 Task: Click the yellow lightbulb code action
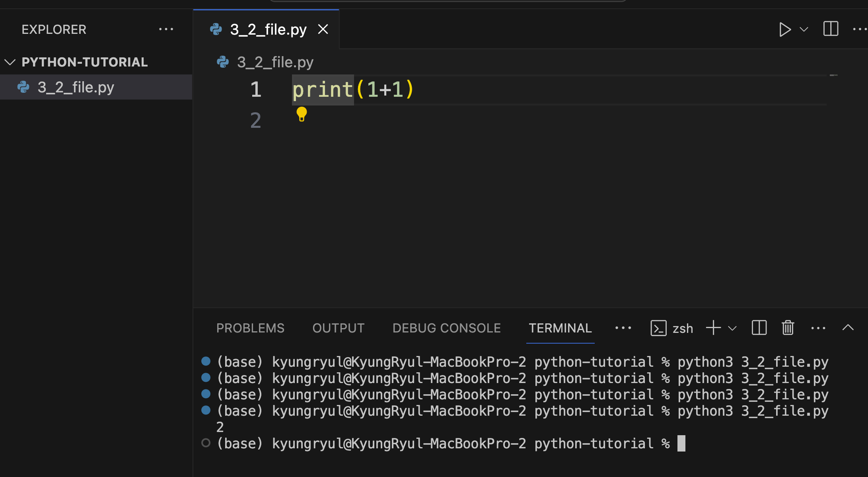[x=302, y=114]
